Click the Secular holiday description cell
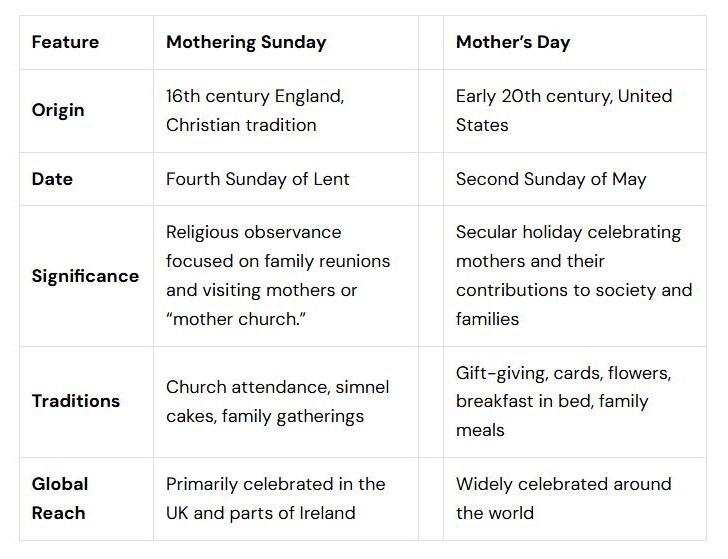Viewport: 728px width, 559px height. [575, 276]
